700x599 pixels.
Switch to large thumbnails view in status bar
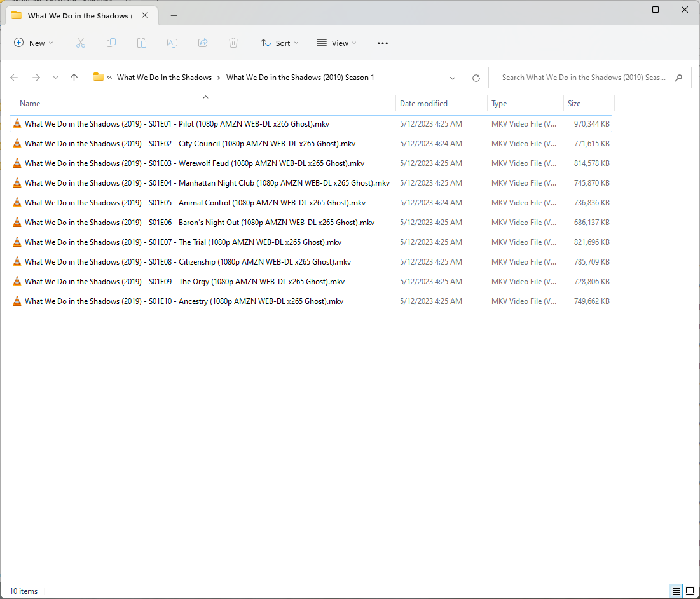coord(690,591)
